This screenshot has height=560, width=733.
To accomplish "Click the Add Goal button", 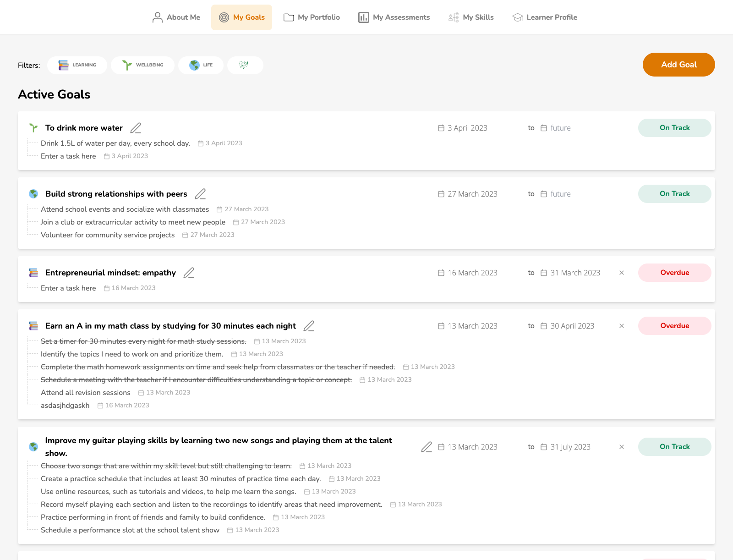I will click(x=679, y=65).
